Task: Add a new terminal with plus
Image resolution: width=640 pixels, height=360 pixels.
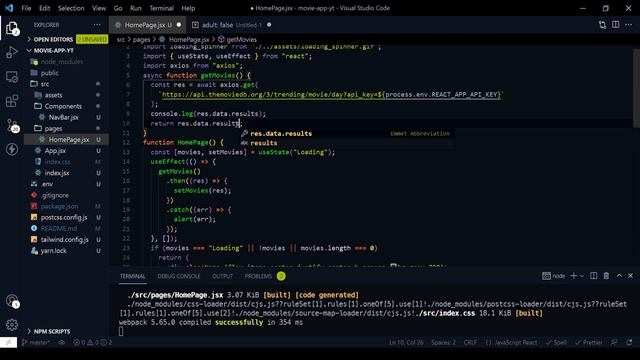Action: (x=573, y=276)
